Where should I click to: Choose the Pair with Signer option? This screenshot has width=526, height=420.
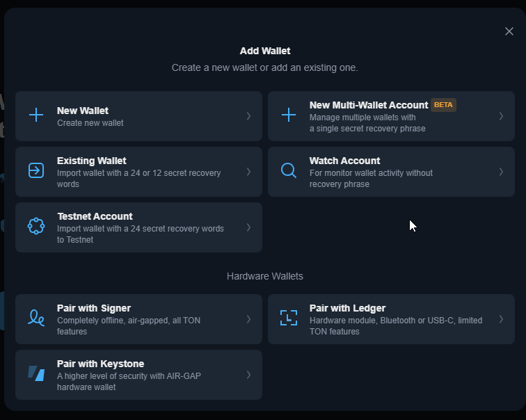click(139, 319)
